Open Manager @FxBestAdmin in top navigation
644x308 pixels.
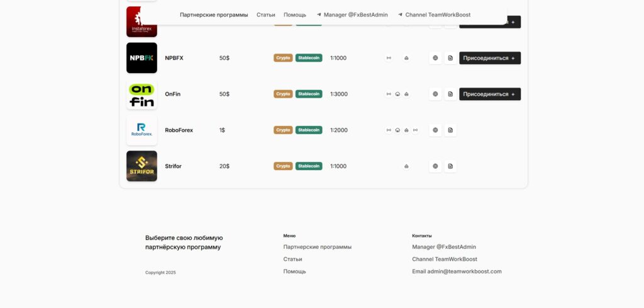[356, 15]
